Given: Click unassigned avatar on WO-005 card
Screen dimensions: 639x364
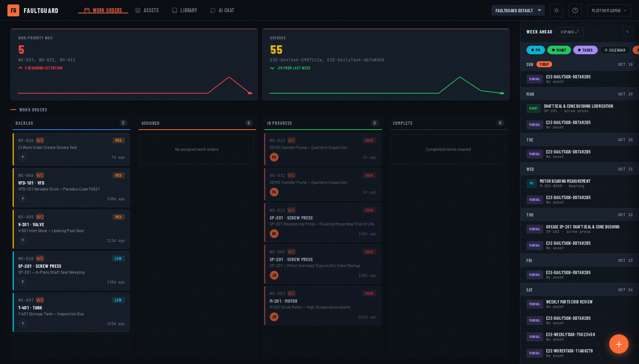Looking at the screenshot, I should coord(23,240).
